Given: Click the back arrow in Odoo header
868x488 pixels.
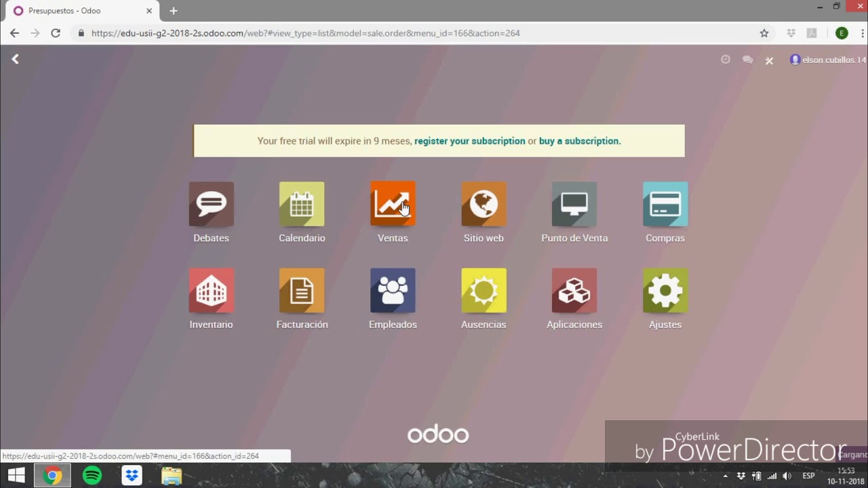Looking at the screenshot, I should click(15, 60).
